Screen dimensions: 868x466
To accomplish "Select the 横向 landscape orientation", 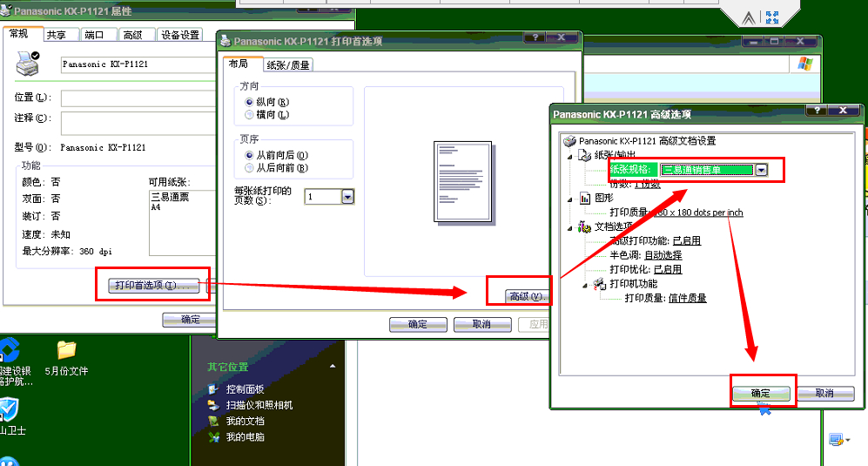I will (x=249, y=115).
